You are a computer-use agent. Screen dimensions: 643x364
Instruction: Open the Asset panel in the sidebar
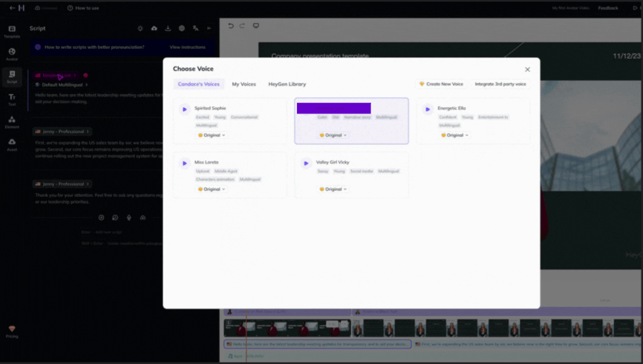coord(12,144)
